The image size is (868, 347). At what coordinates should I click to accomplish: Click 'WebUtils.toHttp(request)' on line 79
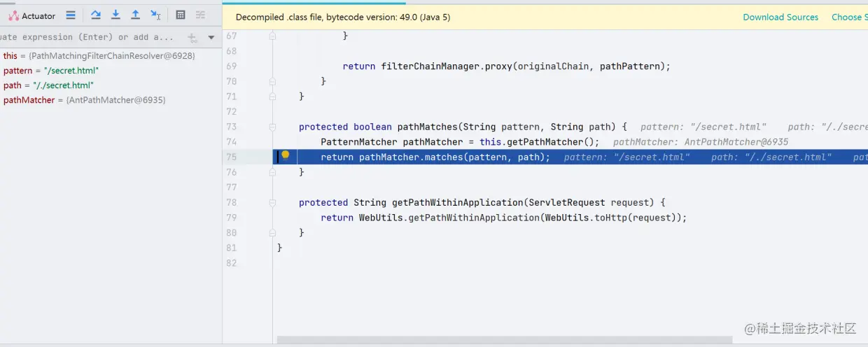click(x=611, y=218)
